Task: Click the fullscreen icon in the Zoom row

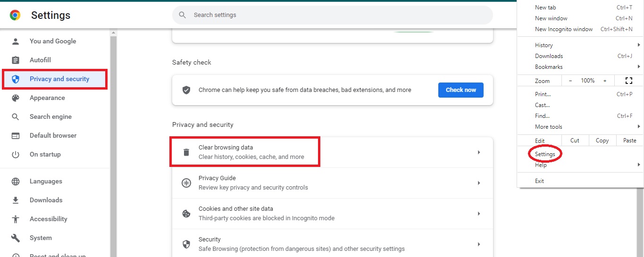Action: [628, 81]
